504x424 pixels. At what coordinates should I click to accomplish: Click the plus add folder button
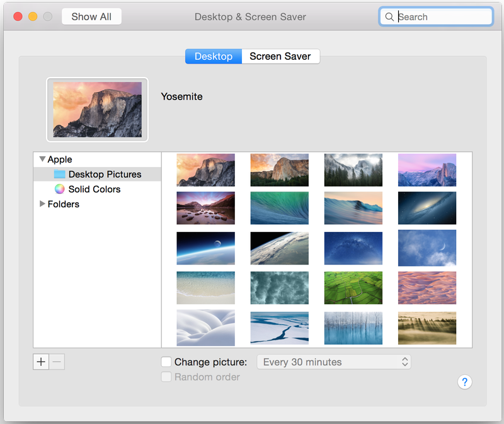coord(41,362)
